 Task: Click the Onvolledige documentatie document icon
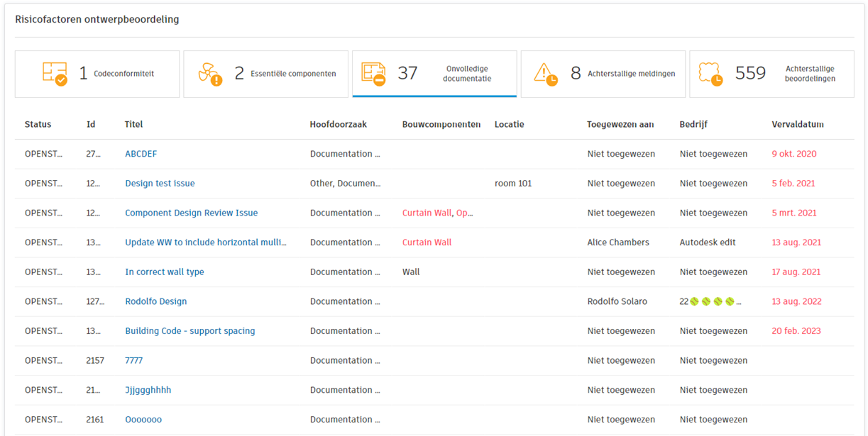[374, 74]
